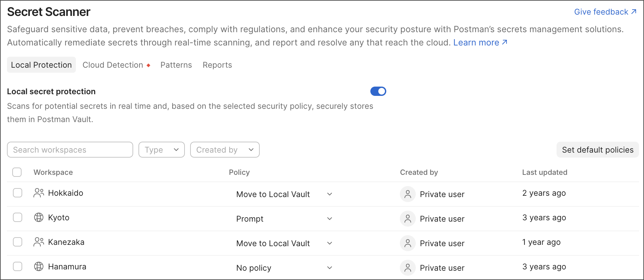The height and width of the screenshot is (280, 644).
Task: Click the Kyoto workspace name
Action: click(x=59, y=218)
